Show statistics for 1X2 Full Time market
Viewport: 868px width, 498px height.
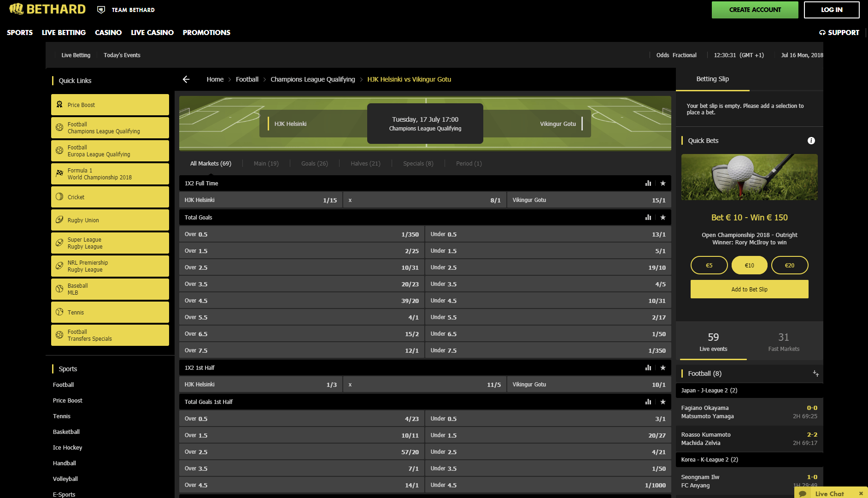tap(648, 184)
